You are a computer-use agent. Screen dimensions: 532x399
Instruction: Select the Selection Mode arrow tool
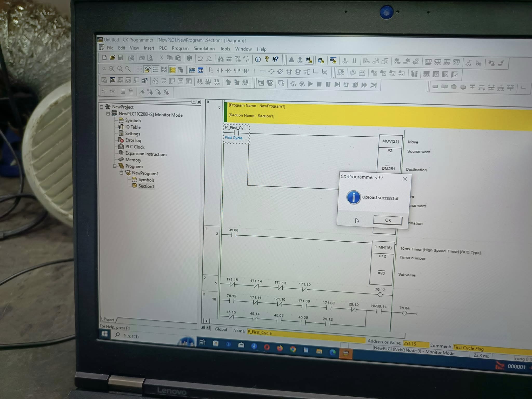211,70
